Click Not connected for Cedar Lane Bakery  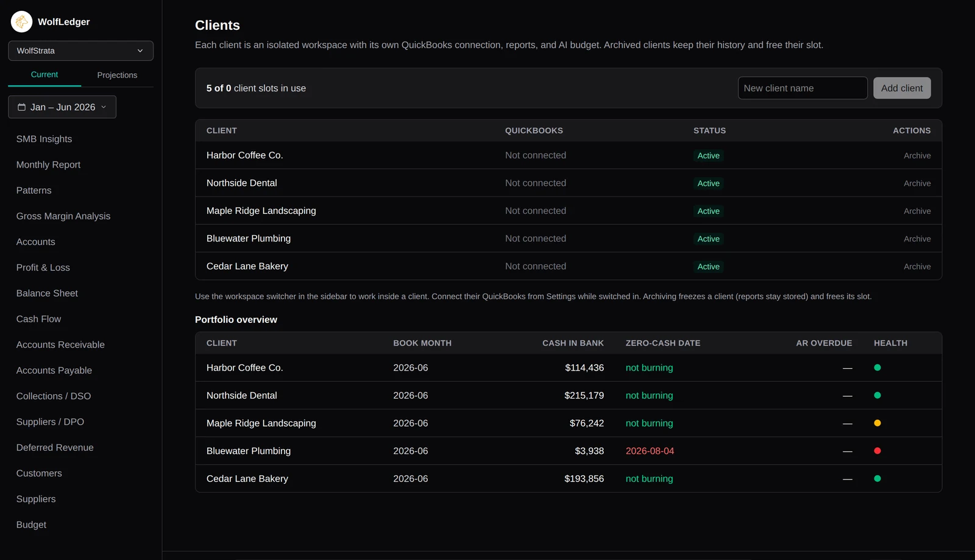pyautogui.click(x=536, y=266)
